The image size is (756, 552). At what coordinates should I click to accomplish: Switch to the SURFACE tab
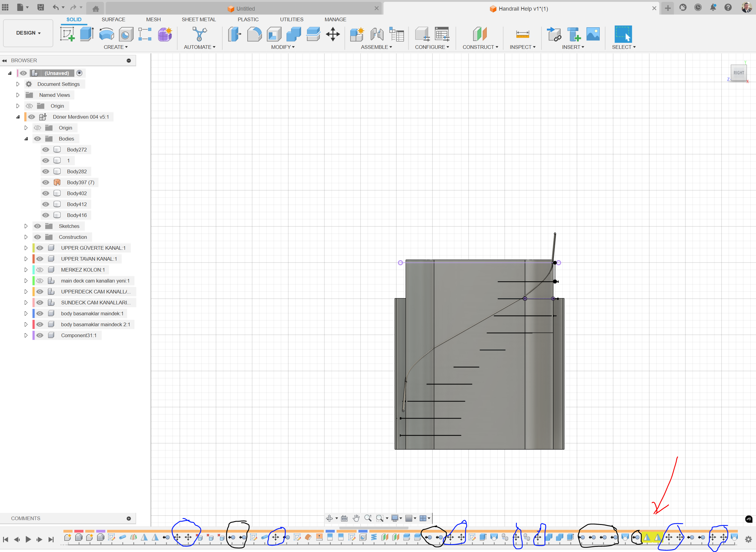pyautogui.click(x=113, y=19)
